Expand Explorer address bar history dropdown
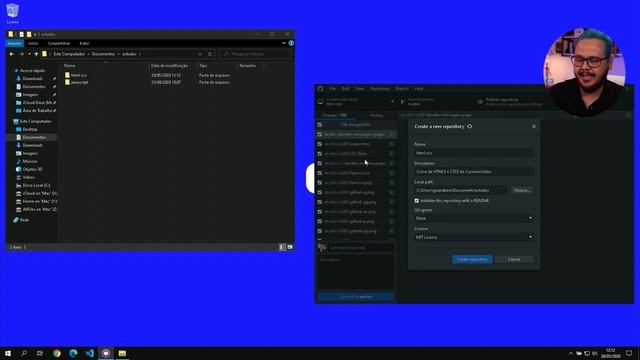 point(200,54)
